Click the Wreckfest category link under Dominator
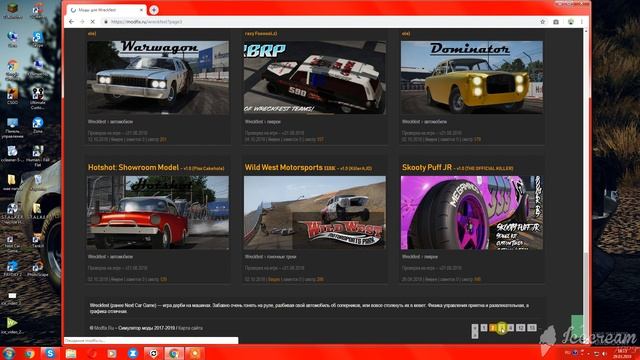The height and width of the screenshot is (360, 640). 411,122
